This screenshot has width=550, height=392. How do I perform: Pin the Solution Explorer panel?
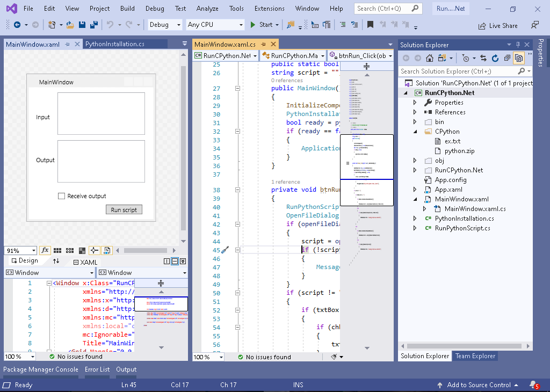(518, 45)
